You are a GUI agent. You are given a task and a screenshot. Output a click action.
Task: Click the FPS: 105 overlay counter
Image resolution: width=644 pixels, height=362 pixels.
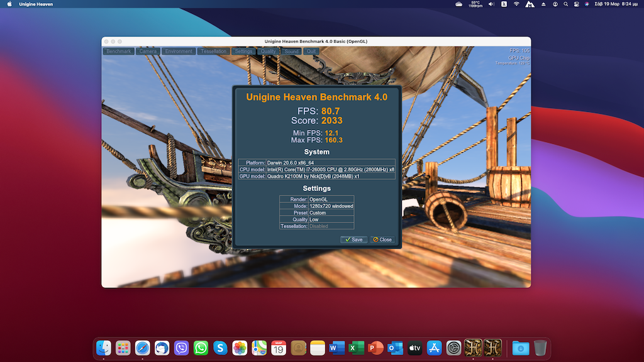pyautogui.click(x=519, y=50)
